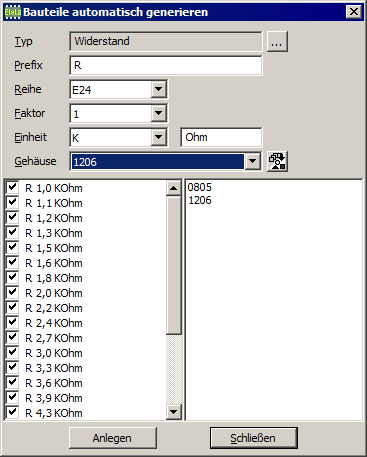
Task: Click the Anlegen button
Action: coord(113,438)
